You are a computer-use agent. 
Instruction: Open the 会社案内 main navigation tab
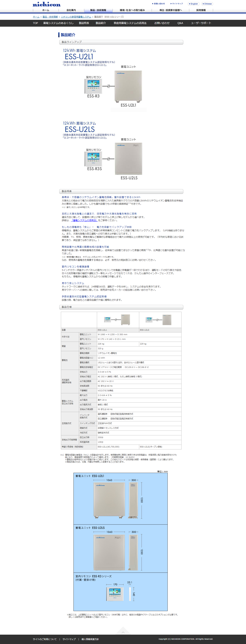71,10
